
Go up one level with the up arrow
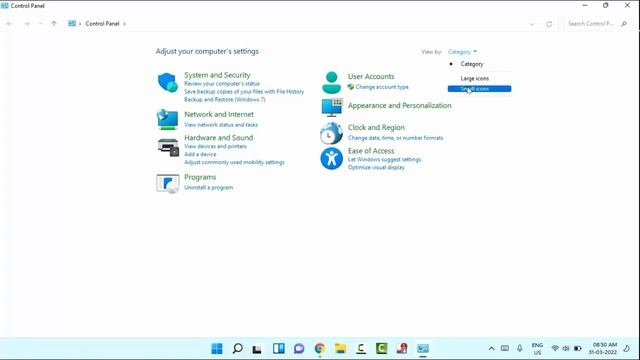[54, 24]
